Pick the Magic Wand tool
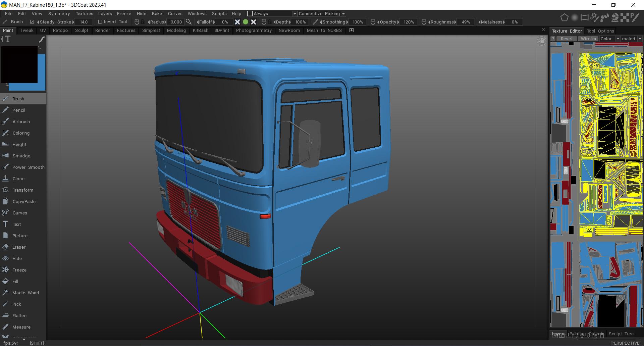Viewport: 644px width, 346px height. pos(25,293)
